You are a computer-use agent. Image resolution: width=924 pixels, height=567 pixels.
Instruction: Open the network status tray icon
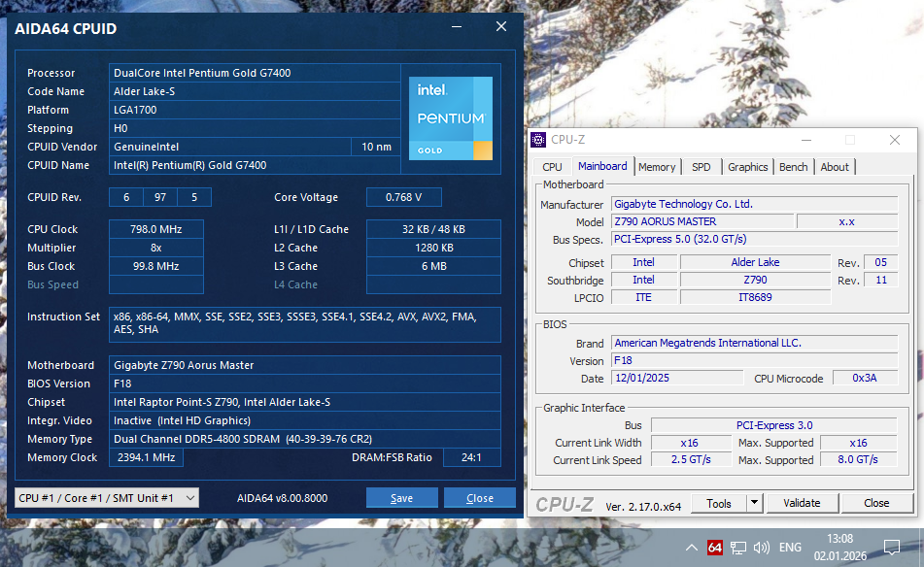click(x=737, y=548)
